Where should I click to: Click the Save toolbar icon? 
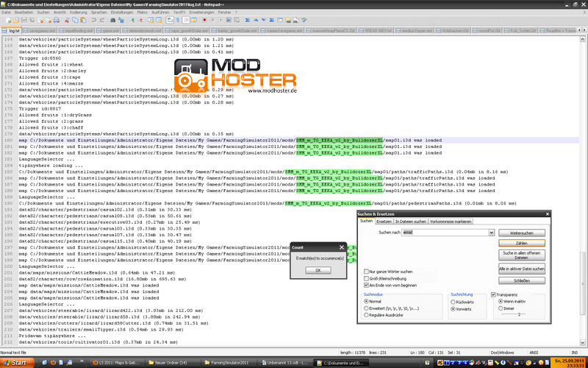tap(24, 21)
